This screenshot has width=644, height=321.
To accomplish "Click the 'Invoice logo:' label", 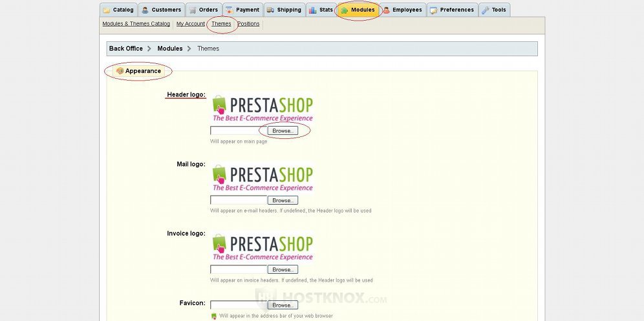I will [186, 233].
